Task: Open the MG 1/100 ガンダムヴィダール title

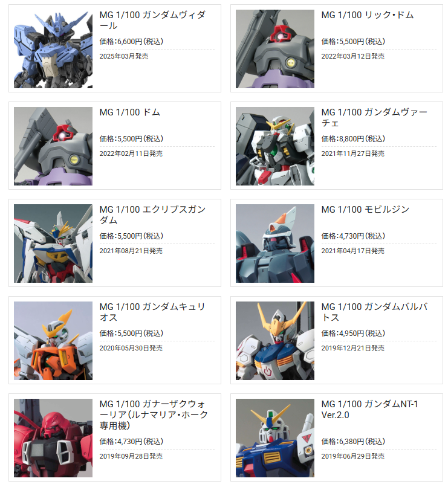Action: (x=152, y=20)
